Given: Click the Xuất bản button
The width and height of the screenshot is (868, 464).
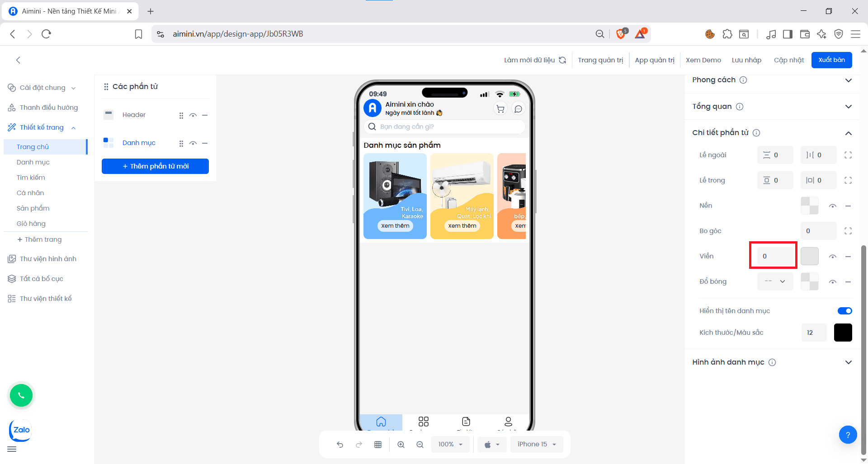Looking at the screenshot, I should [x=831, y=60].
